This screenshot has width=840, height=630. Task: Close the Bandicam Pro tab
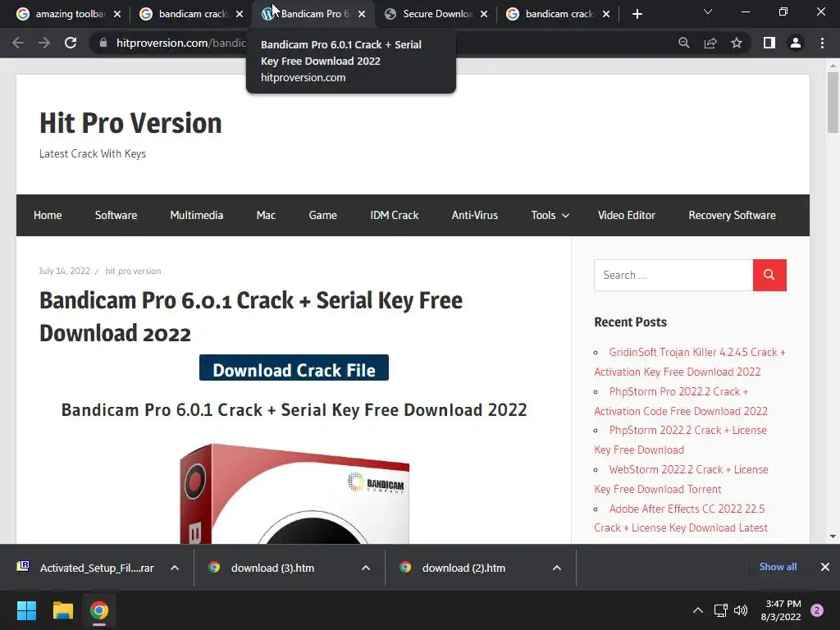(362, 14)
